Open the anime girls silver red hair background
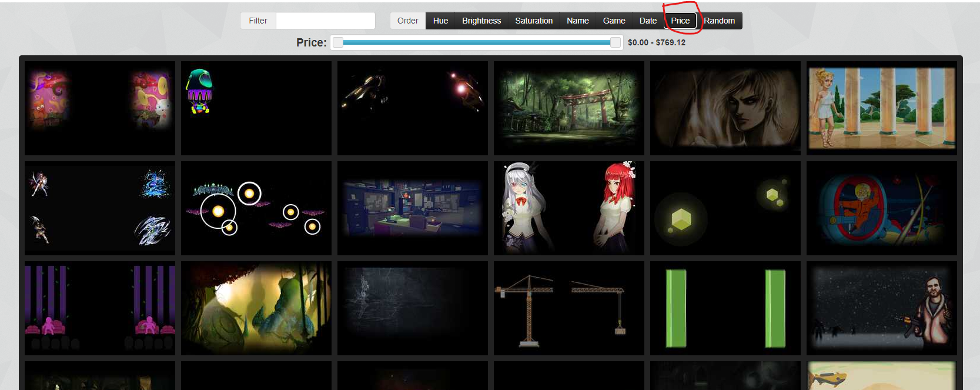The height and width of the screenshot is (390, 980). pos(569,208)
